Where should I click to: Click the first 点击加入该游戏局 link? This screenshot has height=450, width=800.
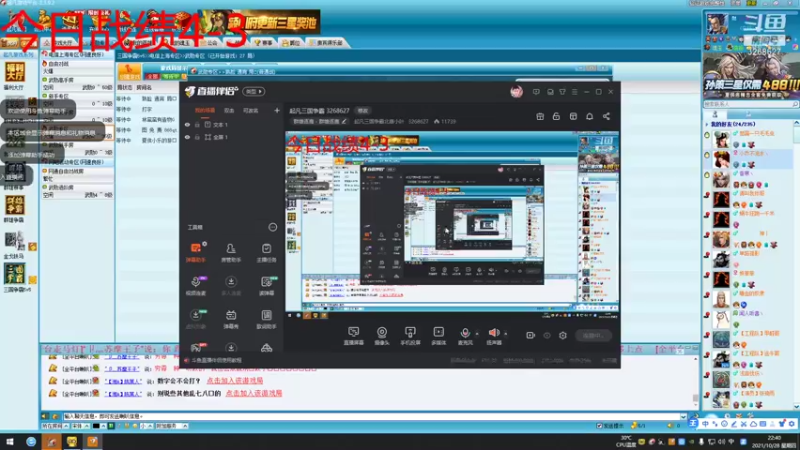(235, 381)
